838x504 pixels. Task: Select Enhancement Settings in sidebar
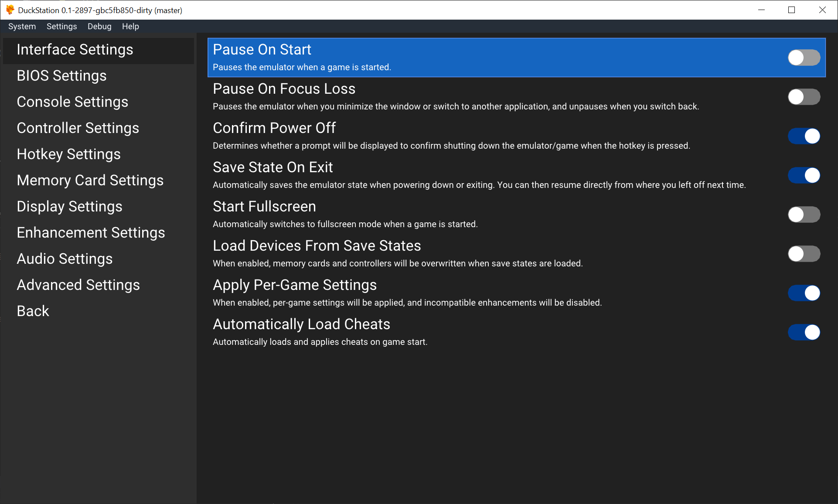(91, 233)
